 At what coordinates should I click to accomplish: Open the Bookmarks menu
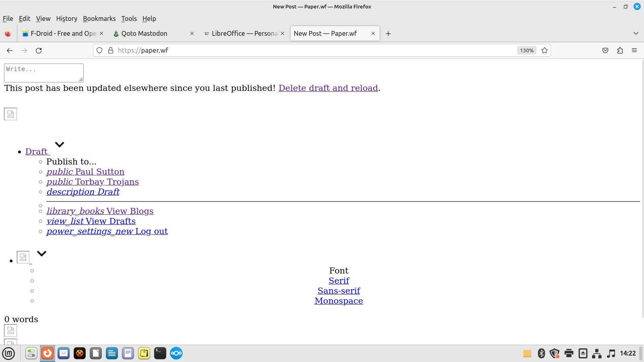(99, 19)
